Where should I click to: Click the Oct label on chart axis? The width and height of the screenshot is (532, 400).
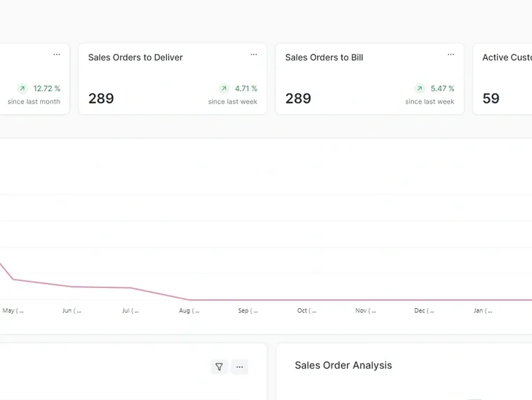307,310
